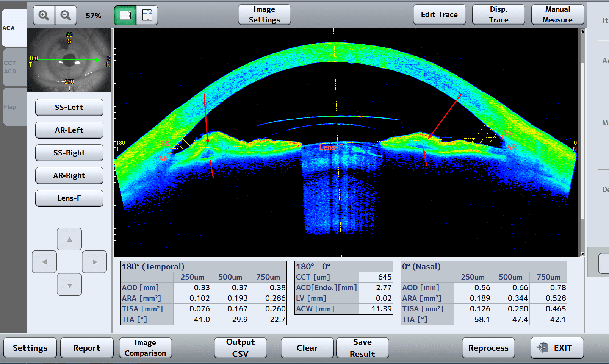The width and height of the screenshot is (609, 364).
Task: Toggle the horizontal fit view icon
Action: [125, 16]
